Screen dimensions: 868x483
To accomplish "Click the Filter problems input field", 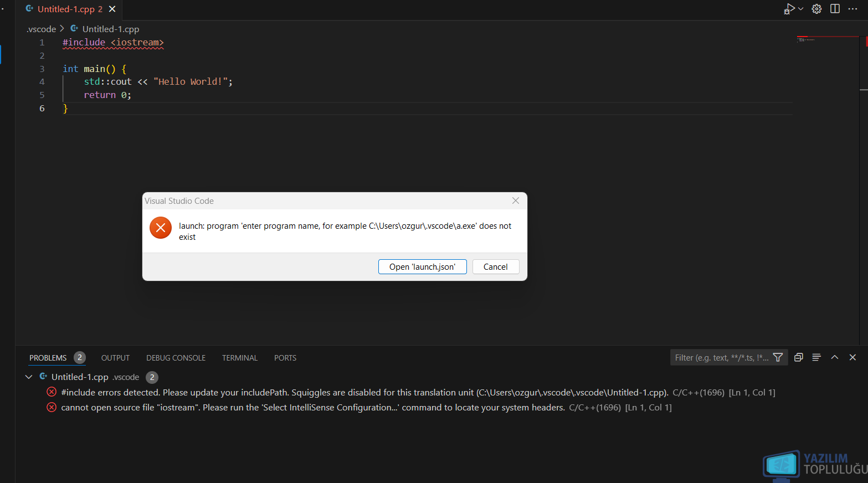I will coord(721,358).
